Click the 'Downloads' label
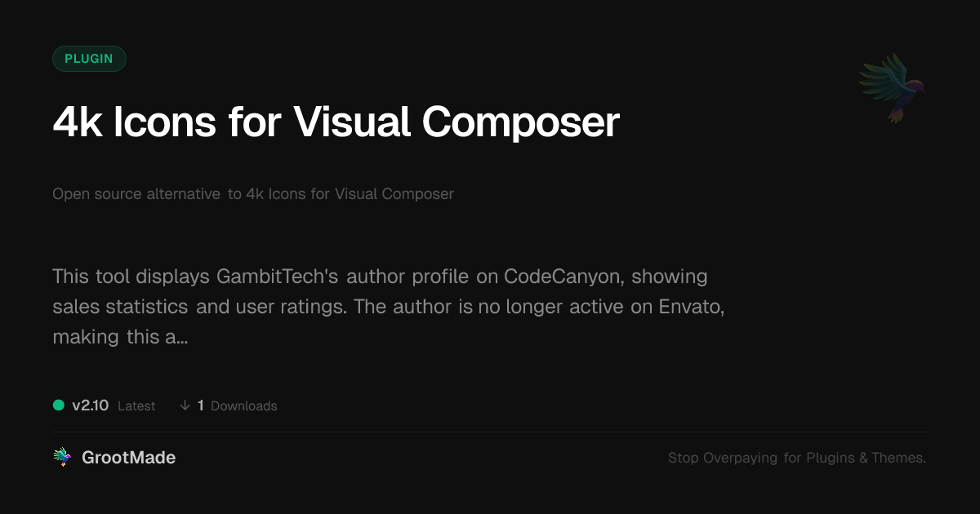Image resolution: width=980 pixels, height=514 pixels. click(243, 406)
